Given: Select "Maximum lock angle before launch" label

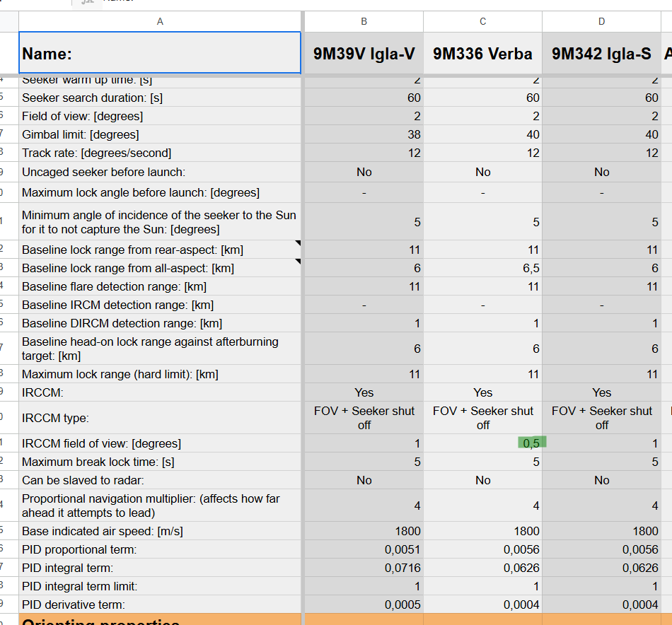Looking at the screenshot, I should (141, 192).
